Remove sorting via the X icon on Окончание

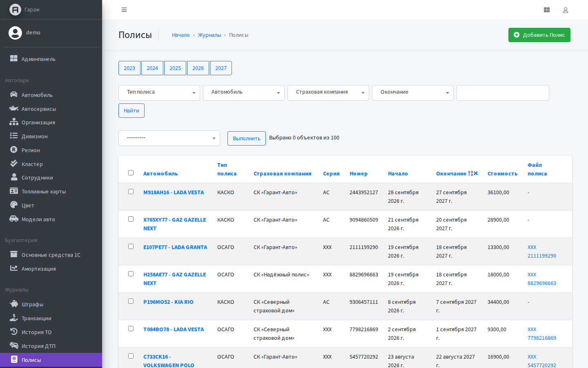pos(476,173)
